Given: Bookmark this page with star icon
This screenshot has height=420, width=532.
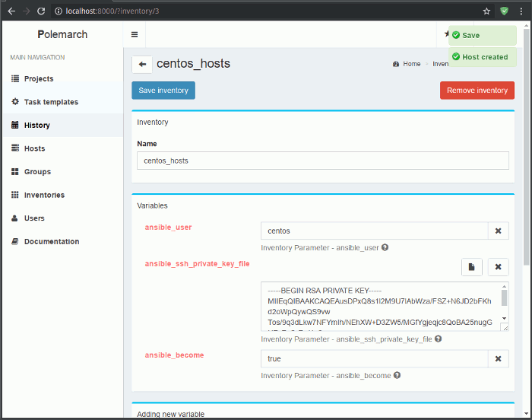Looking at the screenshot, I should click(486, 11).
